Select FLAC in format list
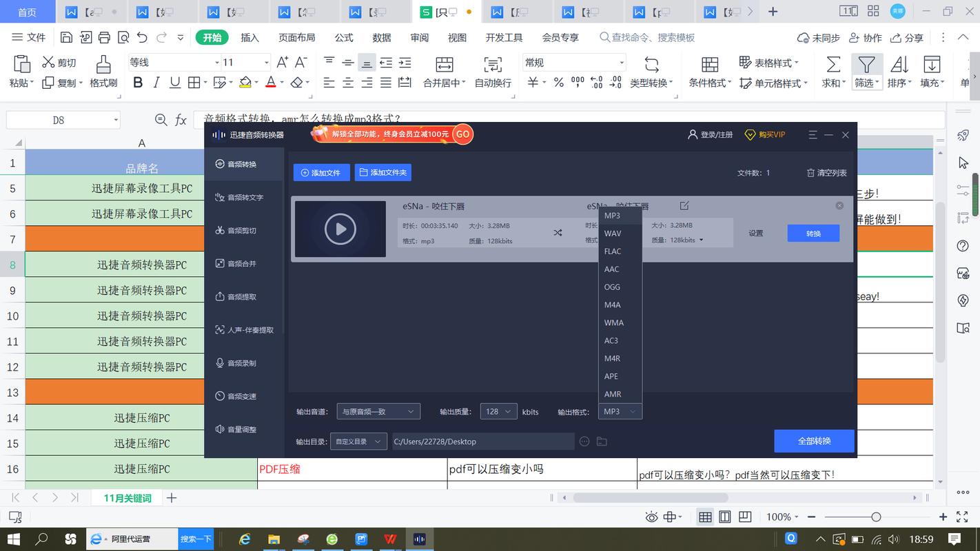This screenshot has width=980, height=551. point(620,251)
